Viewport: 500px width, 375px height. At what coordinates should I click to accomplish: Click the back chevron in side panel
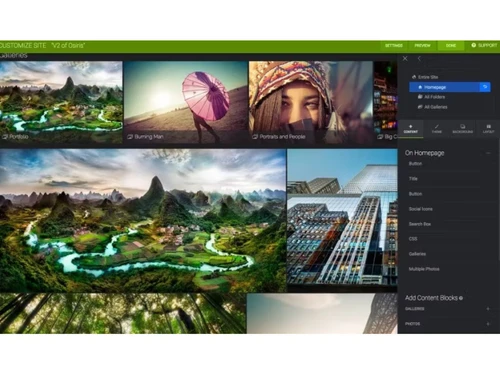tap(419, 59)
